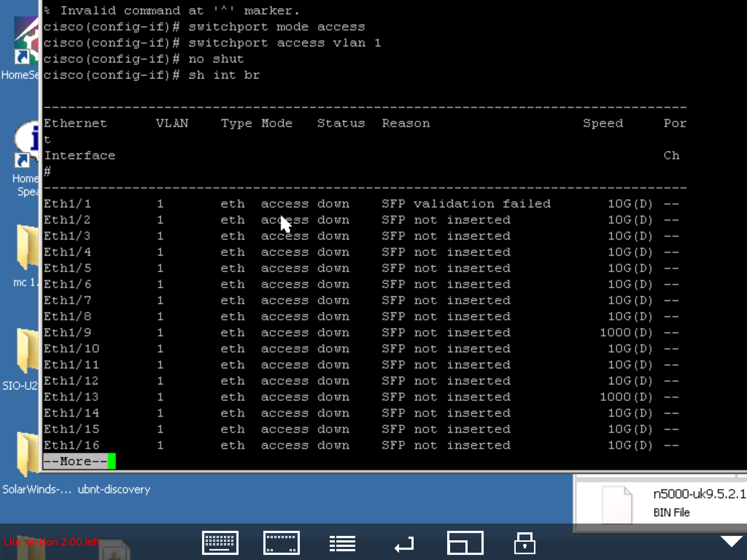The width and height of the screenshot is (747, 560).
Task: Open the on-screen keyboard icon
Action: click(220, 542)
